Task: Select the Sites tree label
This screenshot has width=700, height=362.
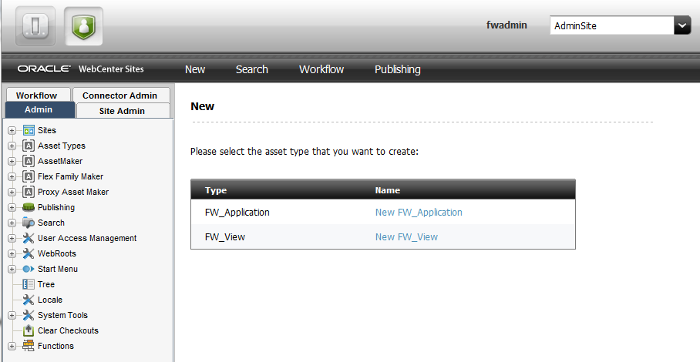Action: (47, 130)
